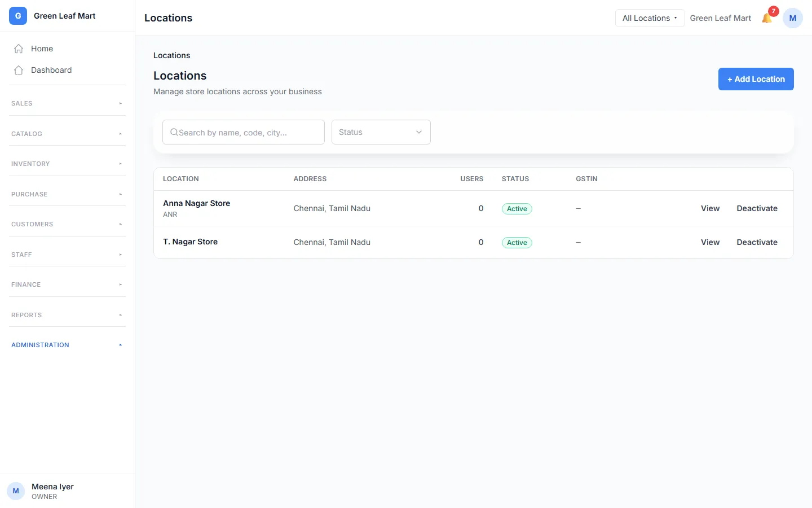Expand the Catalog section
Screen dimensions: 812x508
[68, 134]
